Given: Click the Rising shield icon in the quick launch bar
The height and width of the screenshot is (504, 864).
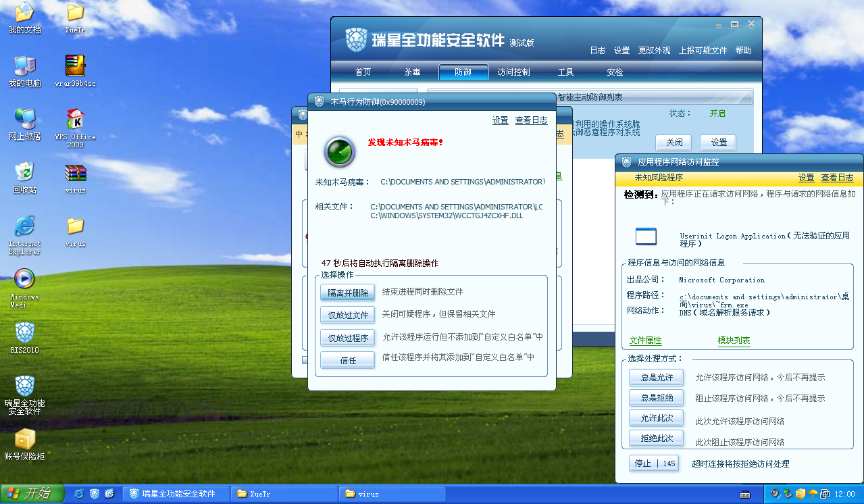Looking at the screenshot, I should [95, 494].
